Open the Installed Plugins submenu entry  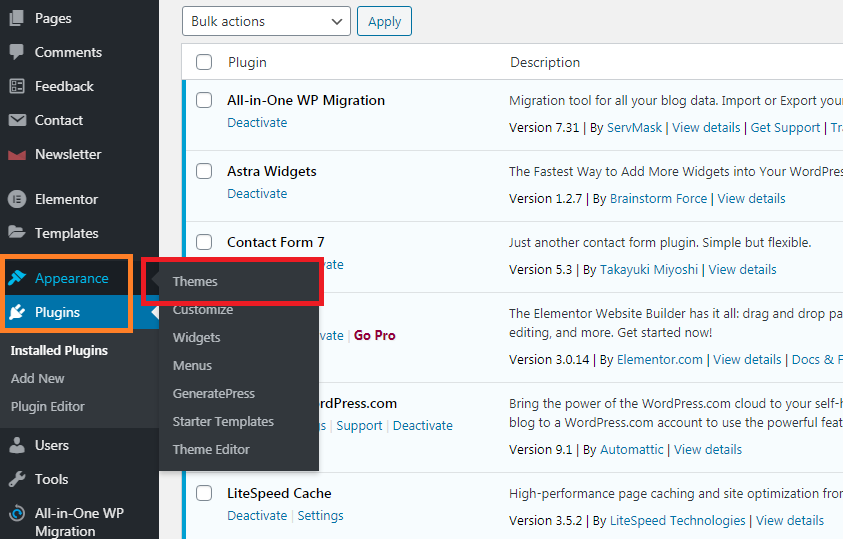click(x=59, y=350)
